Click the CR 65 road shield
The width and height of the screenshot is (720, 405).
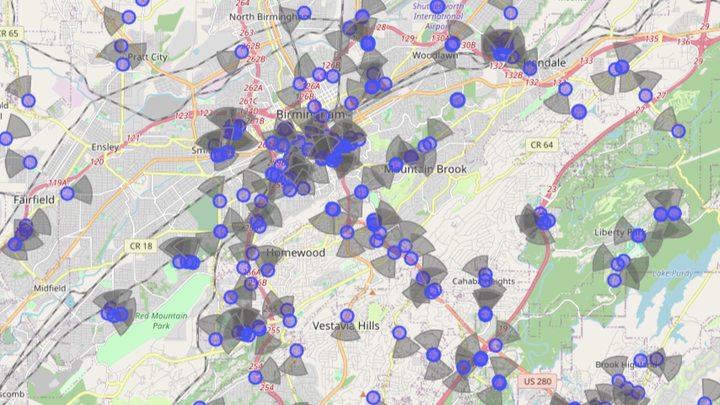click(x=10, y=33)
